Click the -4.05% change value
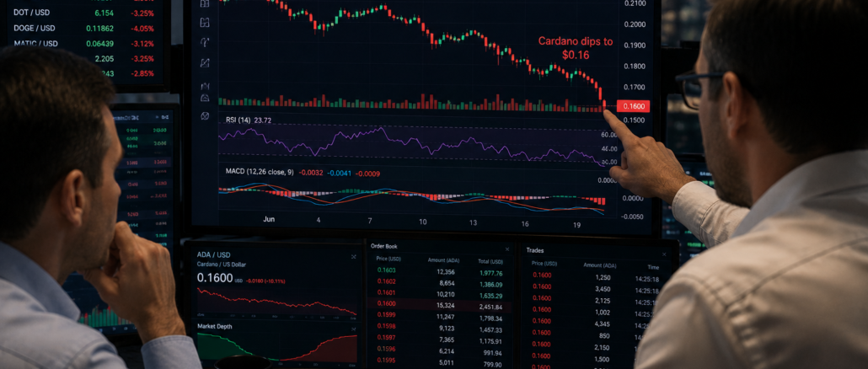868x369 pixels. click(142, 28)
